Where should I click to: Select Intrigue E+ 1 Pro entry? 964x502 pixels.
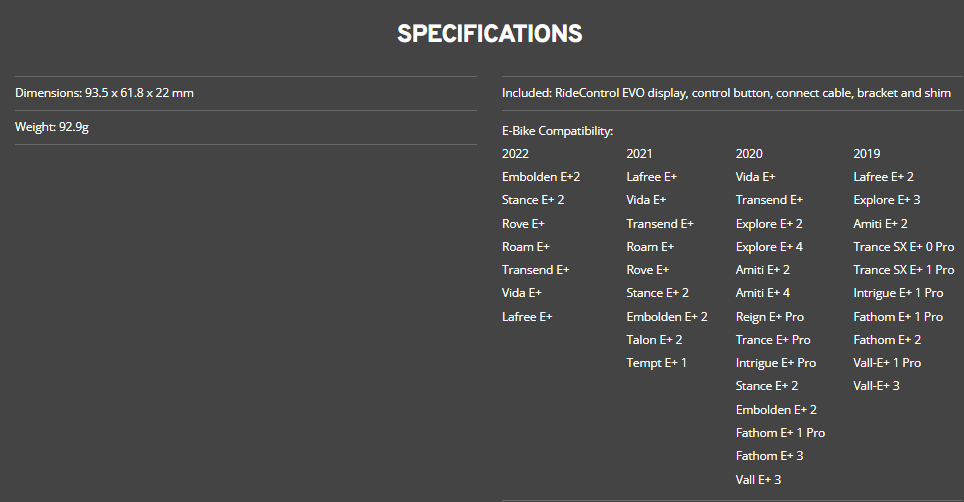click(898, 293)
